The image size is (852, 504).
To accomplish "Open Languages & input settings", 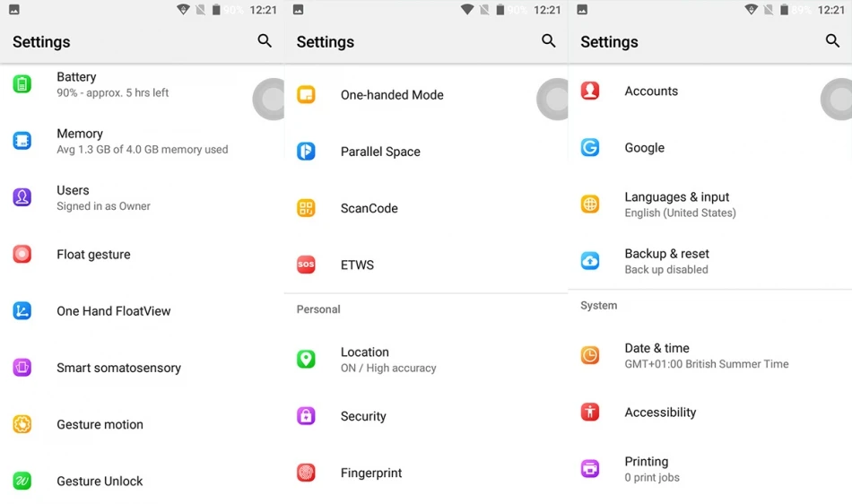I will coord(710,204).
